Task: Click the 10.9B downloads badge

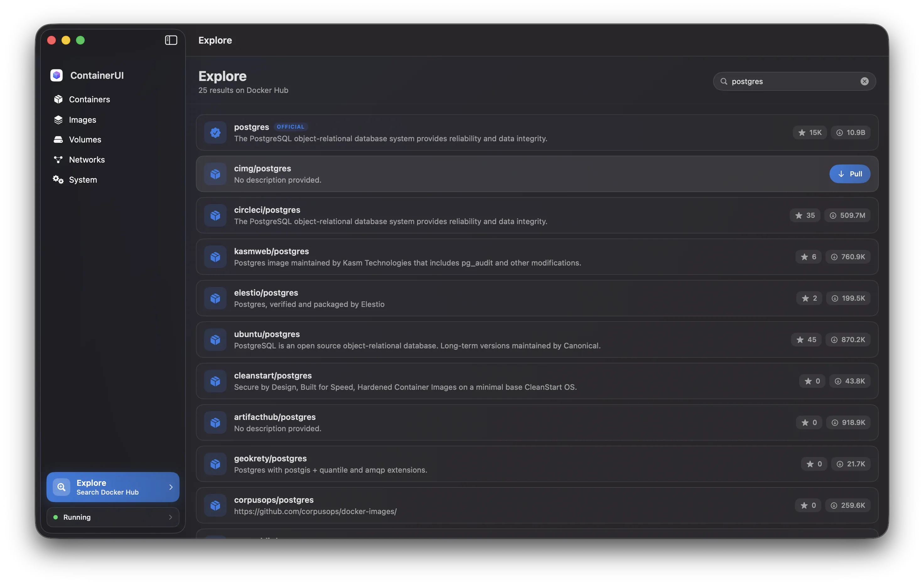Action: tap(850, 132)
